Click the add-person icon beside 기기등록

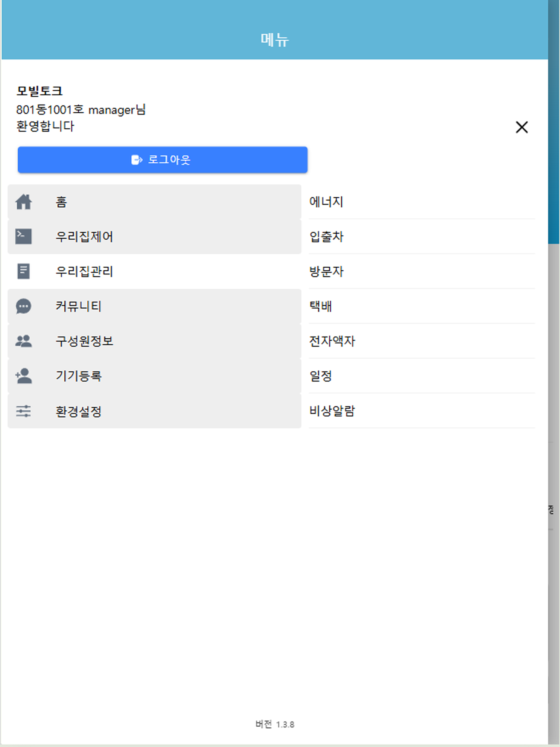click(23, 376)
